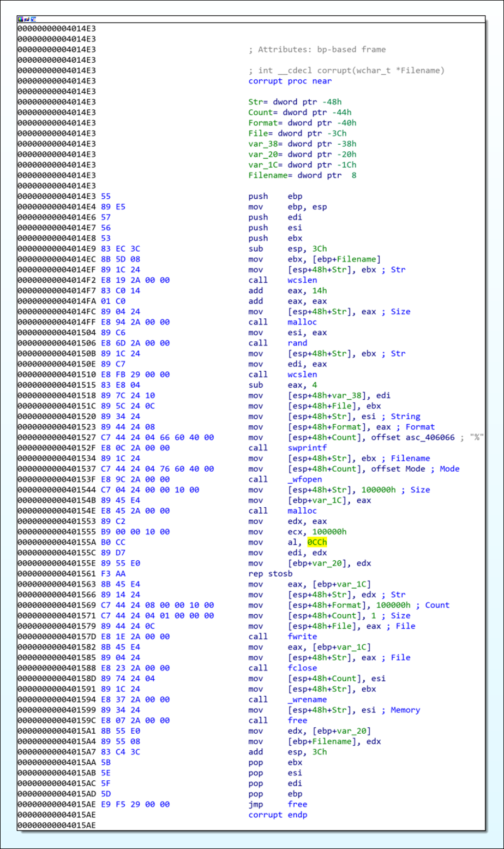The width and height of the screenshot is (504, 849).
Task: Click 'mov [esp+48h+var_38], edi' instruction
Action: [321, 395]
